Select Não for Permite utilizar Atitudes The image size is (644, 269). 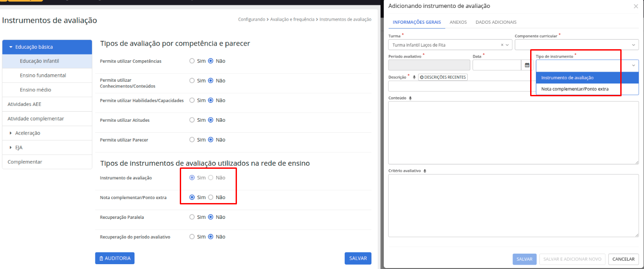click(x=211, y=120)
